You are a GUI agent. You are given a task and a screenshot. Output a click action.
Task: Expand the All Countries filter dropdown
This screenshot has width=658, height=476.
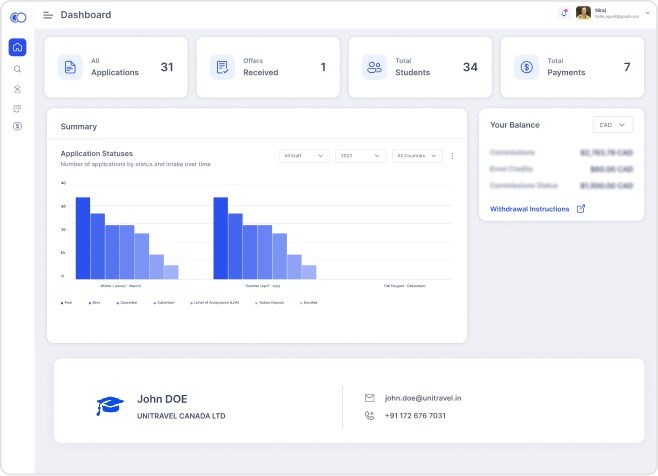point(417,156)
